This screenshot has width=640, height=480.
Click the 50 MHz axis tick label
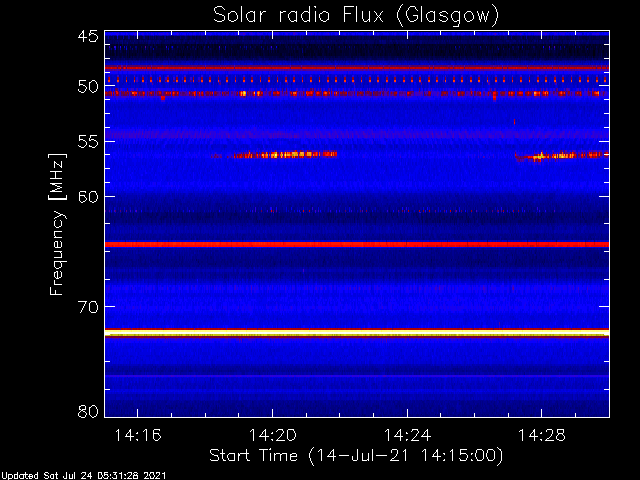(x=88, y=87)
